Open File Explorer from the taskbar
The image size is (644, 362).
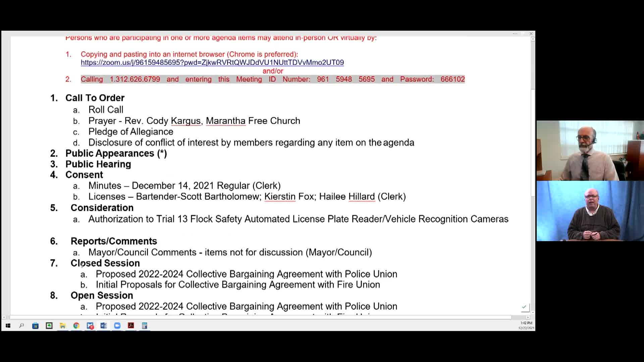(62, 325)
